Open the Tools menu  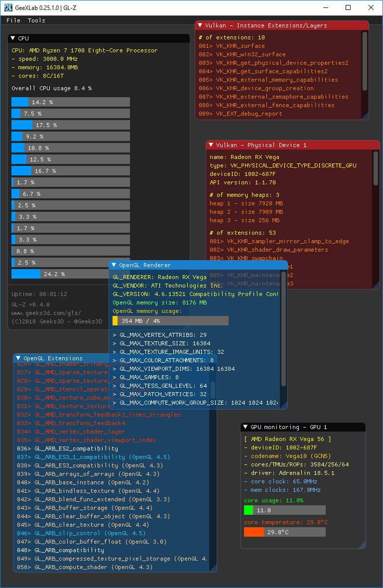click(x=36, y=20)
